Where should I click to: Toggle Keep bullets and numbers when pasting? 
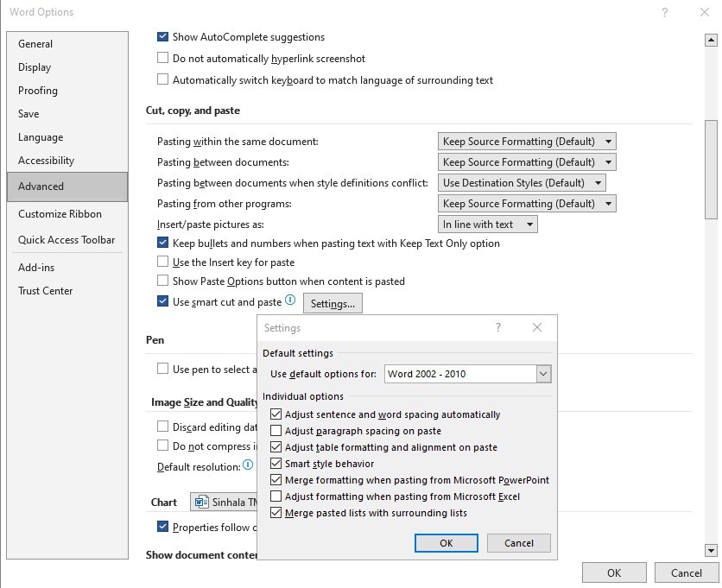tap(162, 243)
